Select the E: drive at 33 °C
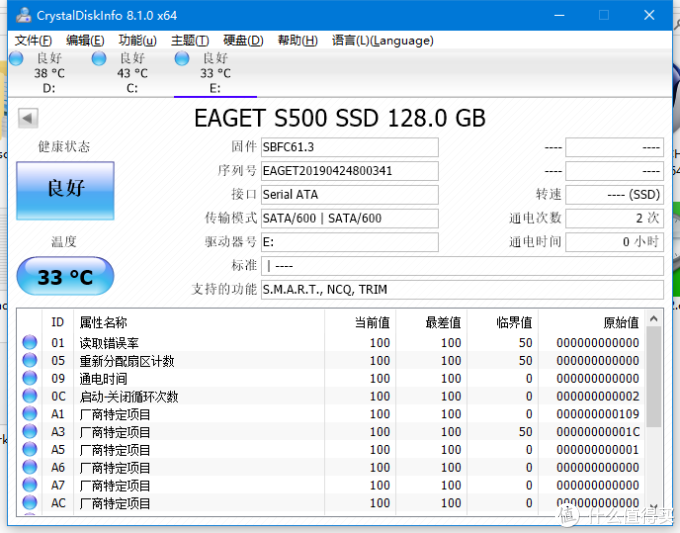This screenshot has height=533, width=680. point(215,72)
